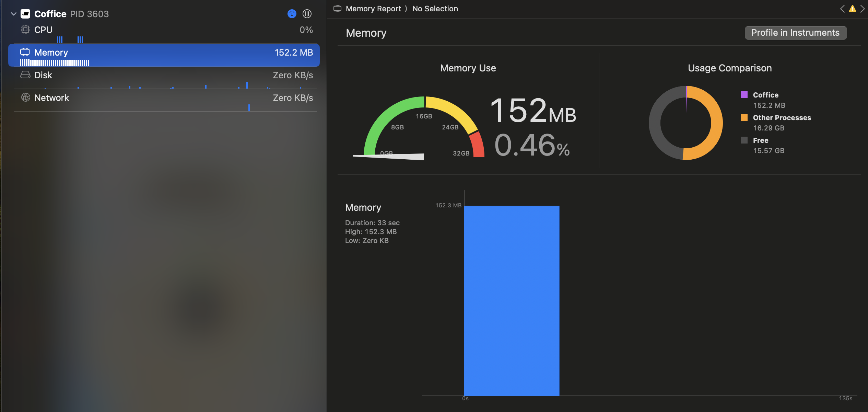Screen dimensions: 868x412
Task: Go to previous issue with left chevron
Action: click(x=842, y=9)
